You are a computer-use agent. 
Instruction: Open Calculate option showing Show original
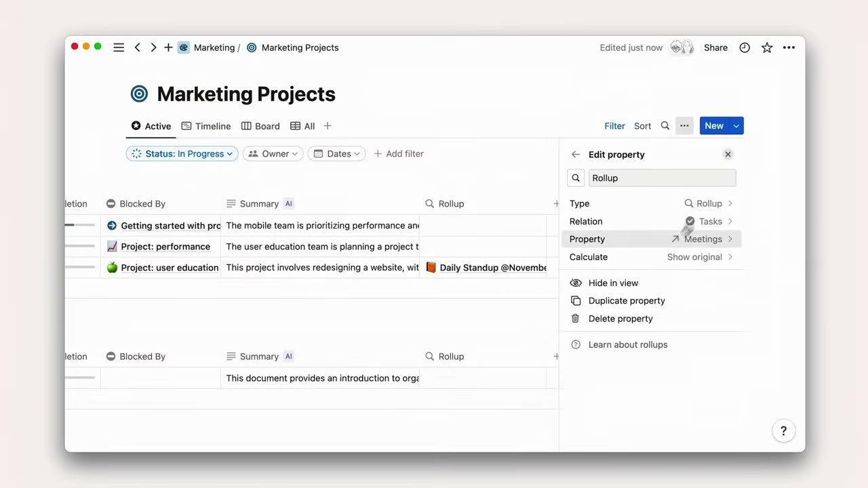pyautogui.click(x=651, y=257)
